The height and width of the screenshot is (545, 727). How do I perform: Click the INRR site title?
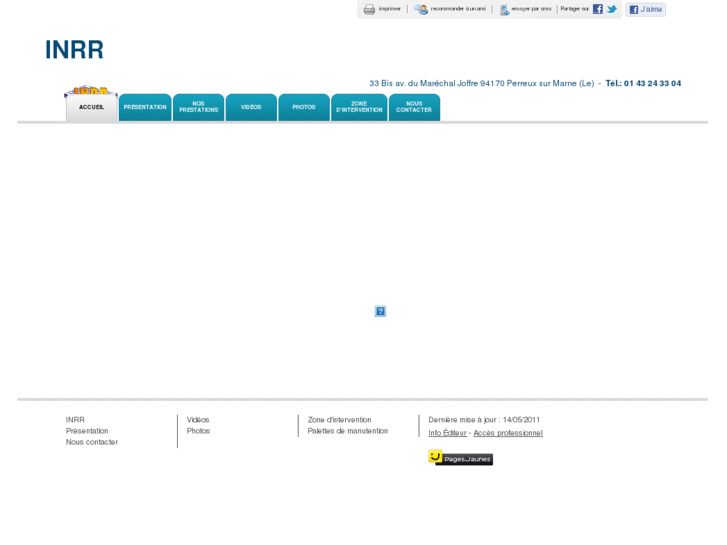74,50
